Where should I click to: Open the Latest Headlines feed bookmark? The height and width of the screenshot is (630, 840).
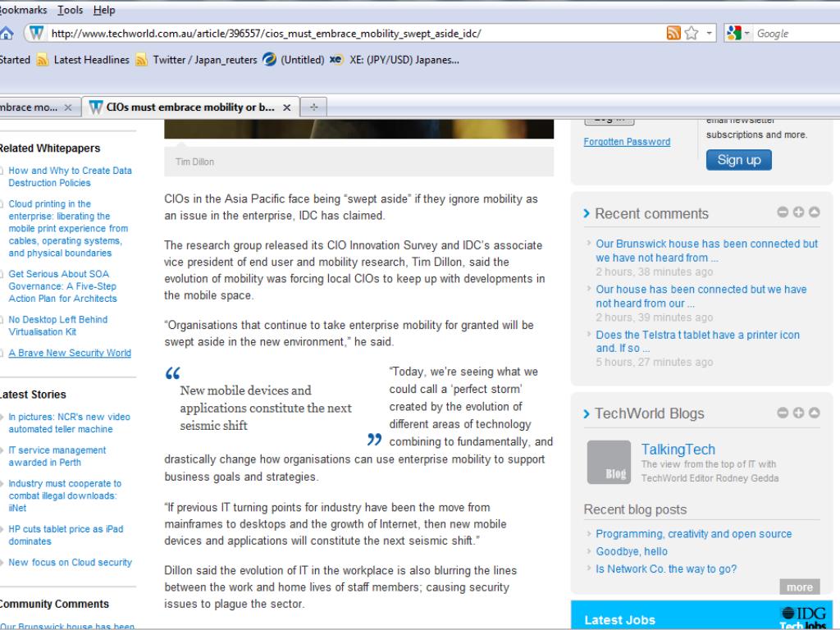pos(83,60)
